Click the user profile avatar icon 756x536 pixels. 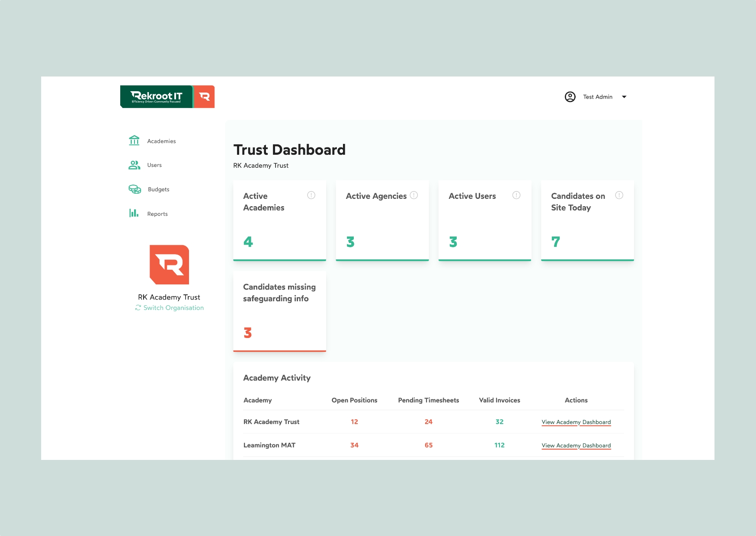pos(570,97)
